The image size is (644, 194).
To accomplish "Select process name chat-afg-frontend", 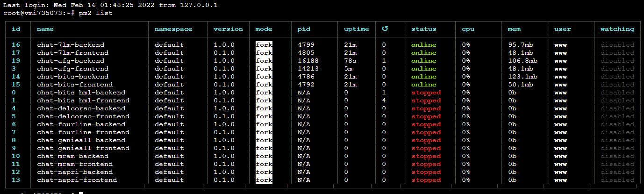I will coord(72,69).
